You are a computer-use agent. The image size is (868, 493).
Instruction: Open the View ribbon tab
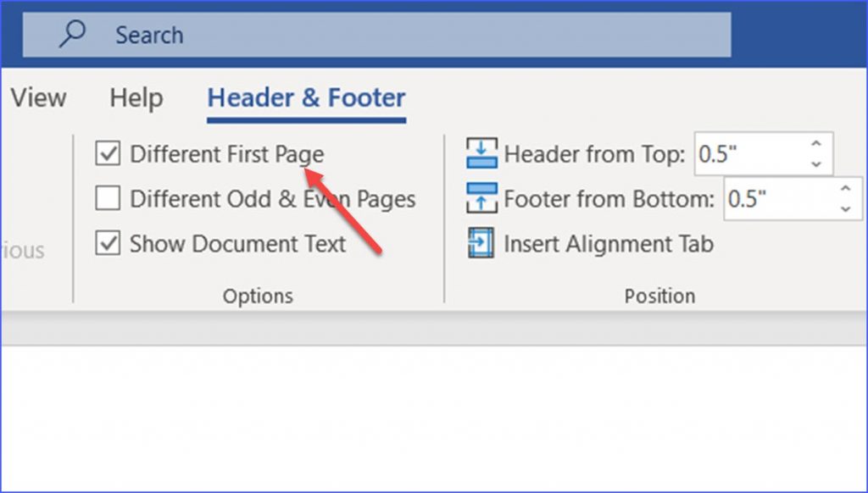click(x=38, y=98)
